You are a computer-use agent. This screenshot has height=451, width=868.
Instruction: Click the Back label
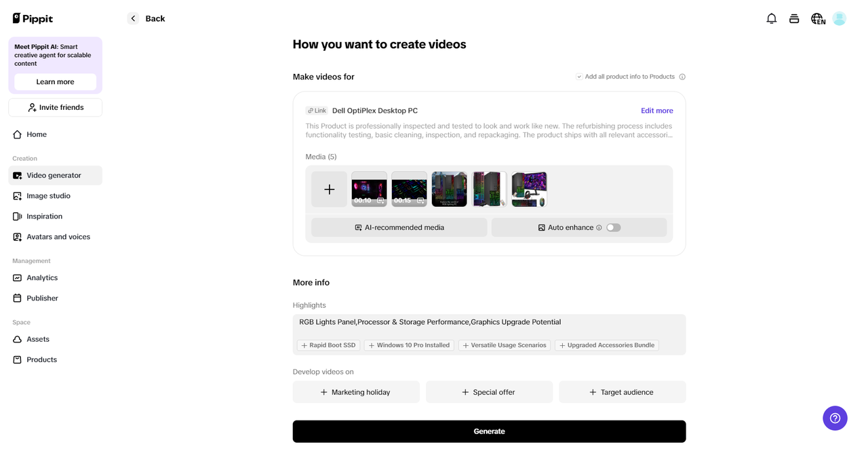tap(155, 18)
